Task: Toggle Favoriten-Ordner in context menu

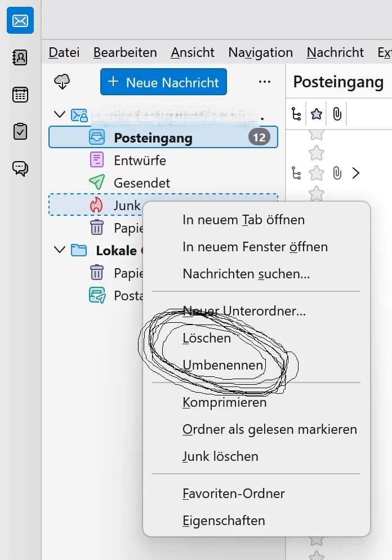Action: click(x=256, y=494)
